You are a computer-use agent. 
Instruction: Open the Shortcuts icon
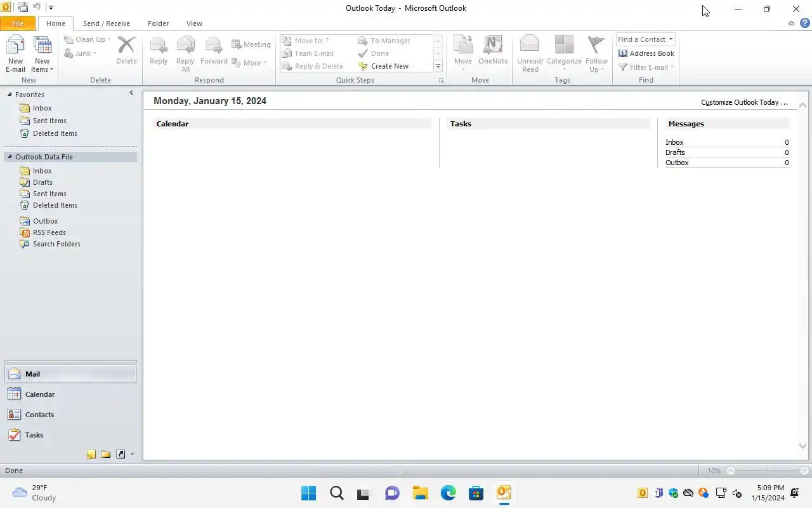click(x=121, y=454)
